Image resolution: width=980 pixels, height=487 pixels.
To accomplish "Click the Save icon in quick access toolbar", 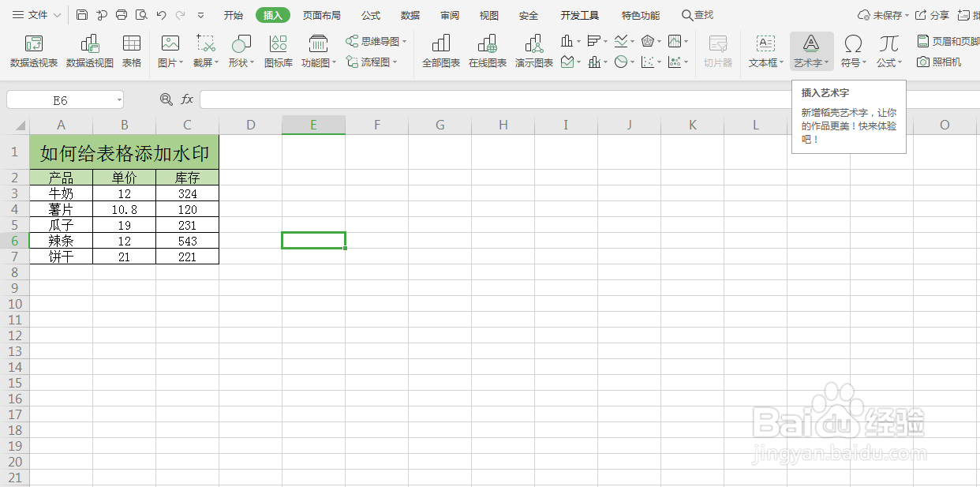I will pyautogui.click(x=83, y=15).
